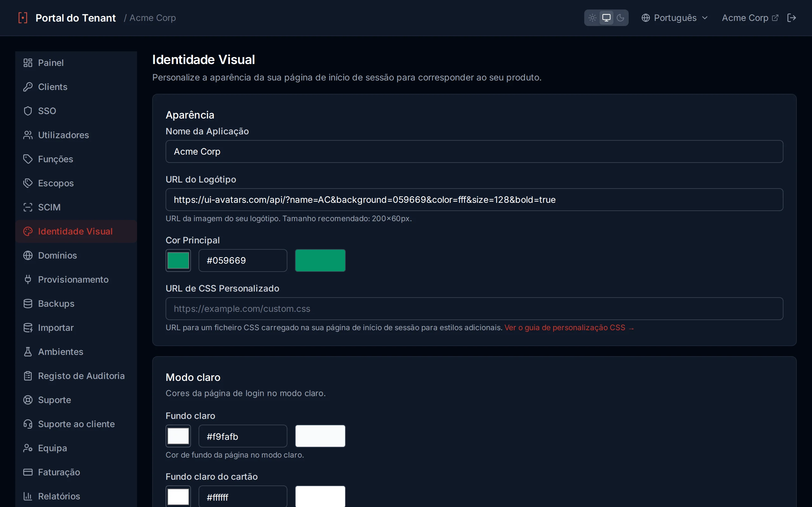Open the Acme Corp external link
The image size is (812, 507).
pos(750,18)
